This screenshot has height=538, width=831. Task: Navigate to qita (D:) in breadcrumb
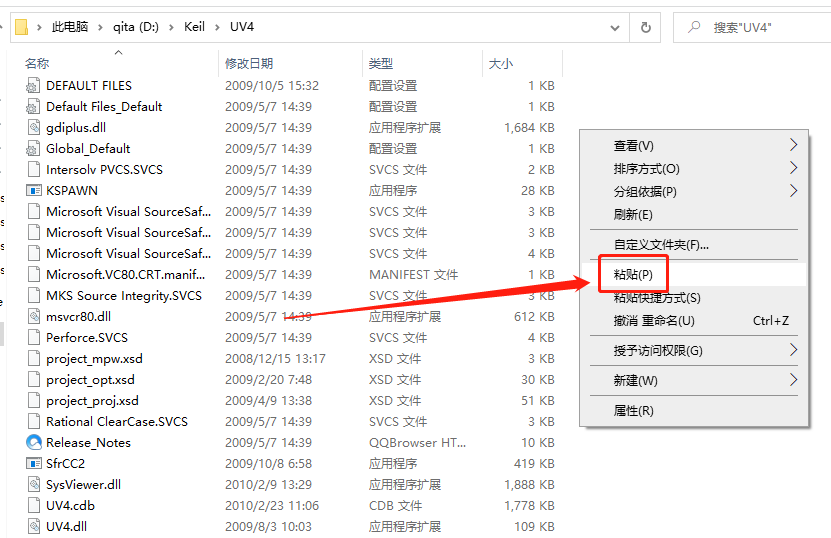click(x=136, y=27)
